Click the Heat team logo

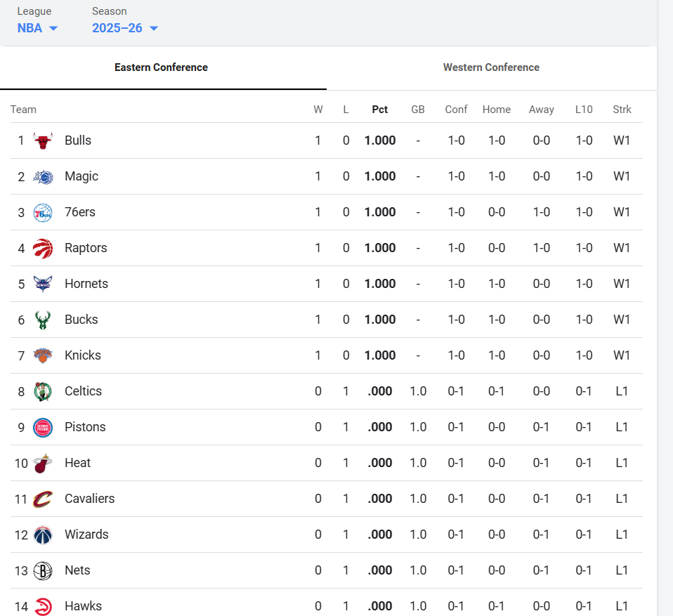coord(43,463)
